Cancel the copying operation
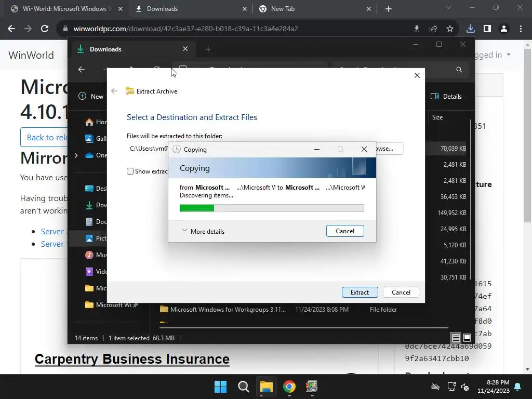This screenshot has height=399, width=532. click(x=345, y=231)
